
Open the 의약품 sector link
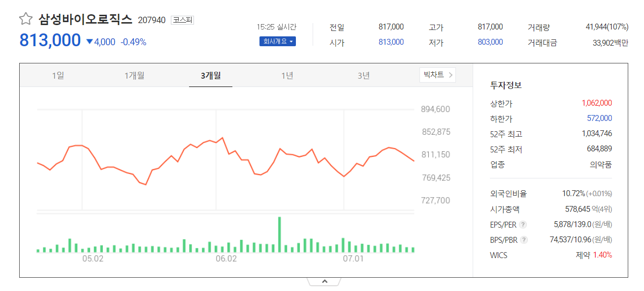coord(601,165)
